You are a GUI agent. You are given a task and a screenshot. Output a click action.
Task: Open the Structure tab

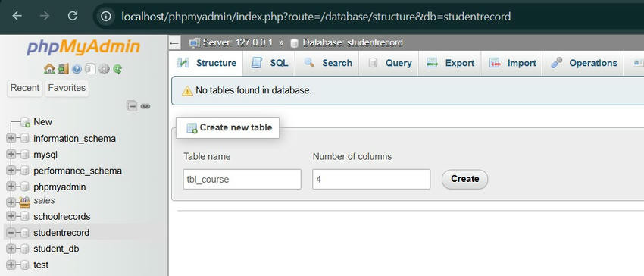[207, 63]
